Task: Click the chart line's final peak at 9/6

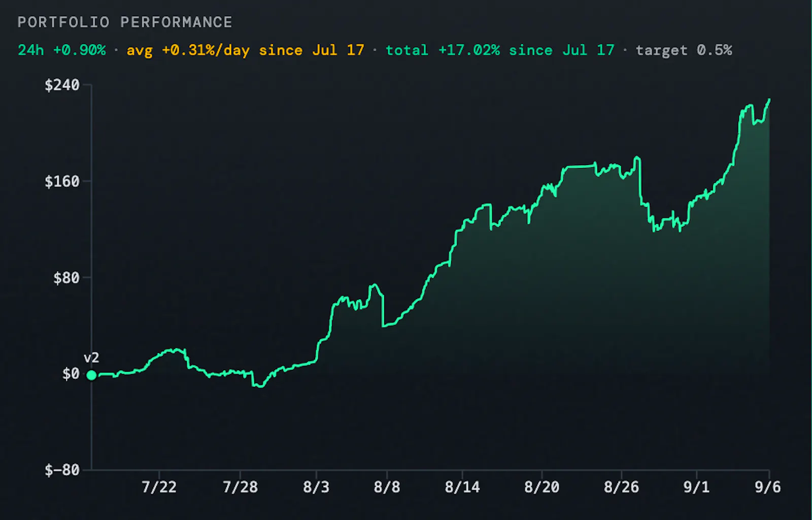Action: (x=769, y=100)
